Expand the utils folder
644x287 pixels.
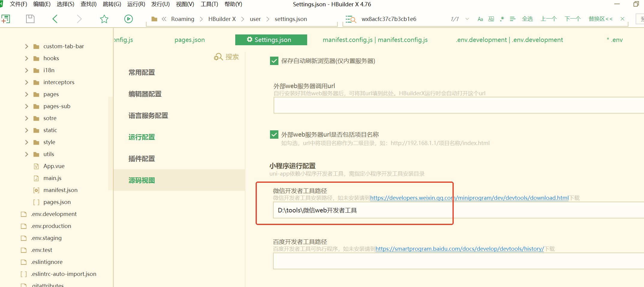click(27, 154)
